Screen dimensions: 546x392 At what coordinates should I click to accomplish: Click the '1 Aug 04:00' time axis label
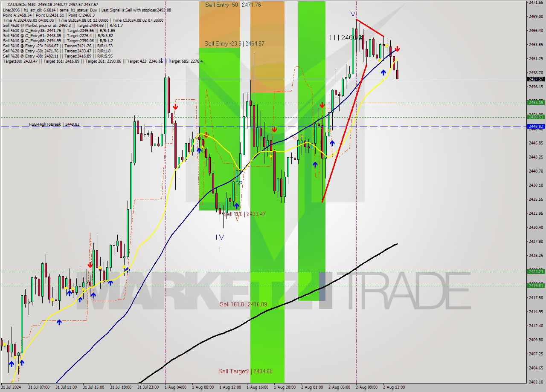tap(175, 387)
